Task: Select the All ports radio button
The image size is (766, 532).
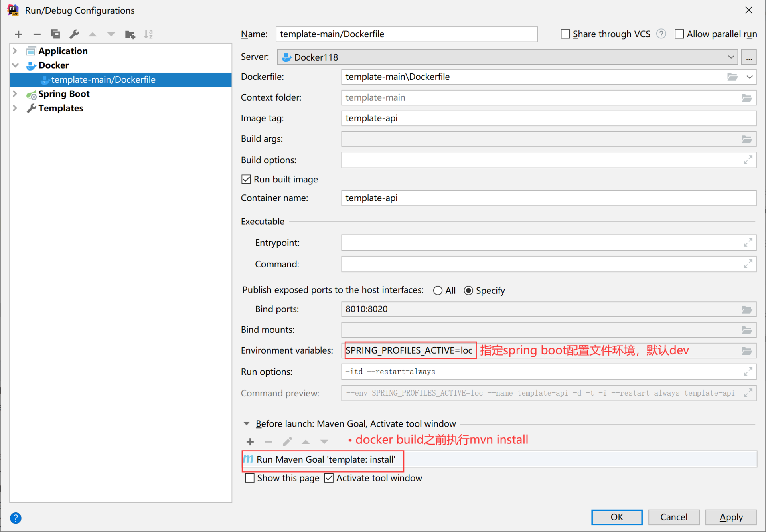Action: (438, 291)
